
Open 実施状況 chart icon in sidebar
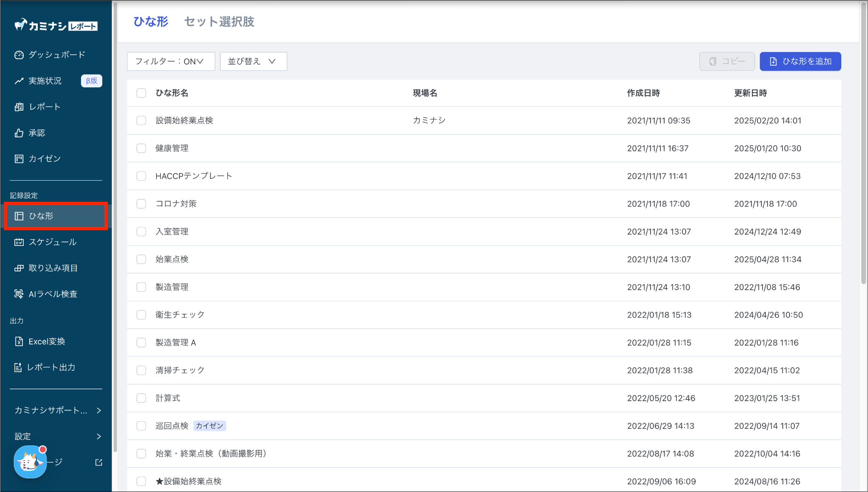pos(19,81)
